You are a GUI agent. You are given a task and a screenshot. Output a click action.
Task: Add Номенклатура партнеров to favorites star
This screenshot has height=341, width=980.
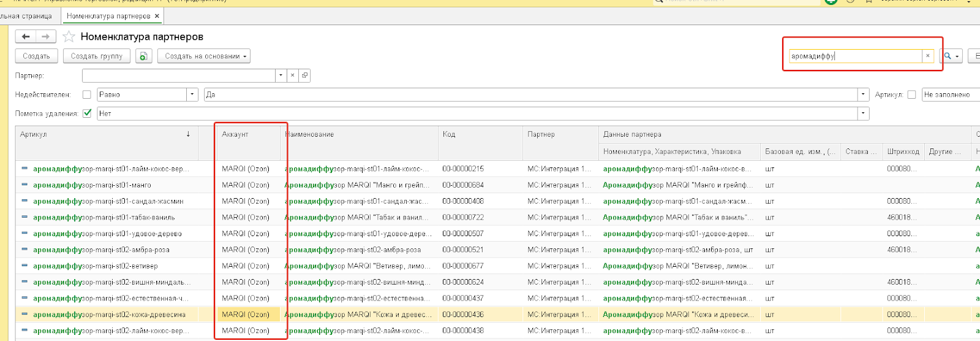click(69, 37)
